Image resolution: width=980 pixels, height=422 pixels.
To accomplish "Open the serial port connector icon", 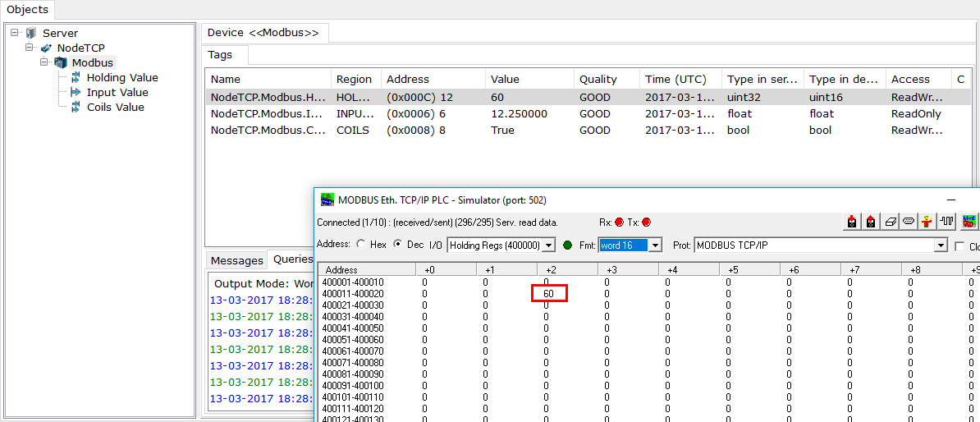I will click(910, 221).
